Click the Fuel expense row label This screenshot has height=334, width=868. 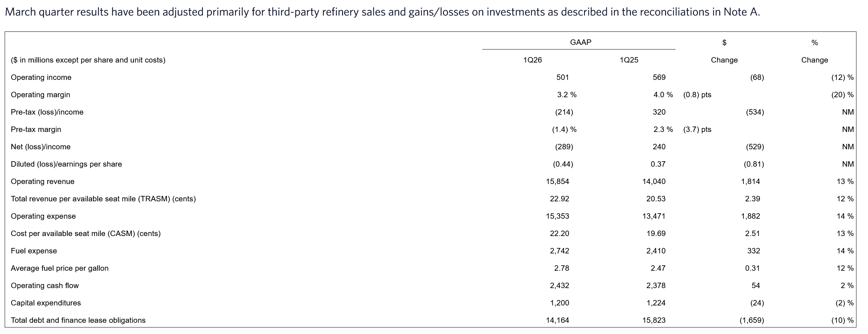34,251
